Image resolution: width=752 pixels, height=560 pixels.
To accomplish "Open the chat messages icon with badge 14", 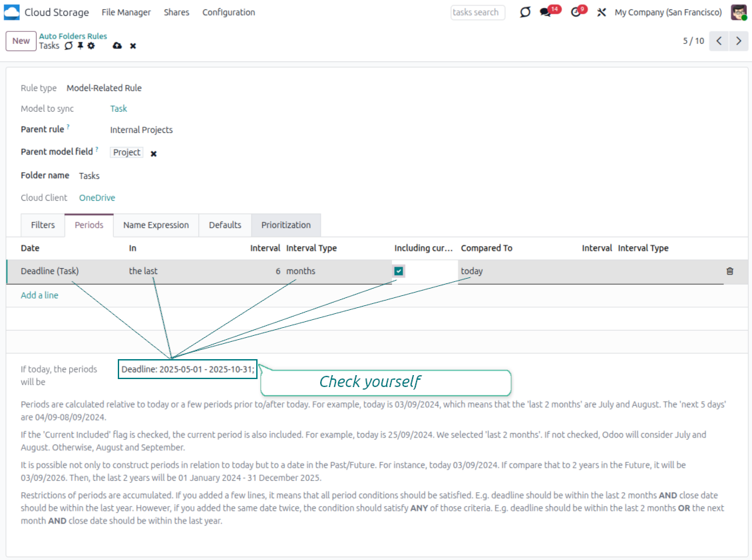I will click(545, 13).
